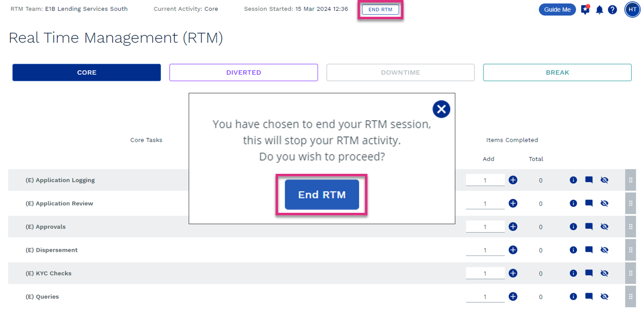644x317 pixels.
Task: Open notifications bell icon
Action: click(600, 9)
